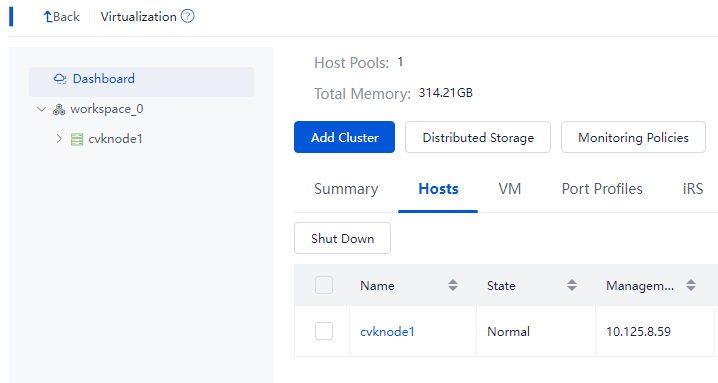The width and height of the screenshot is (718, 383).
Task: Click the Add Cluster button
Action: tap(344, 137)
